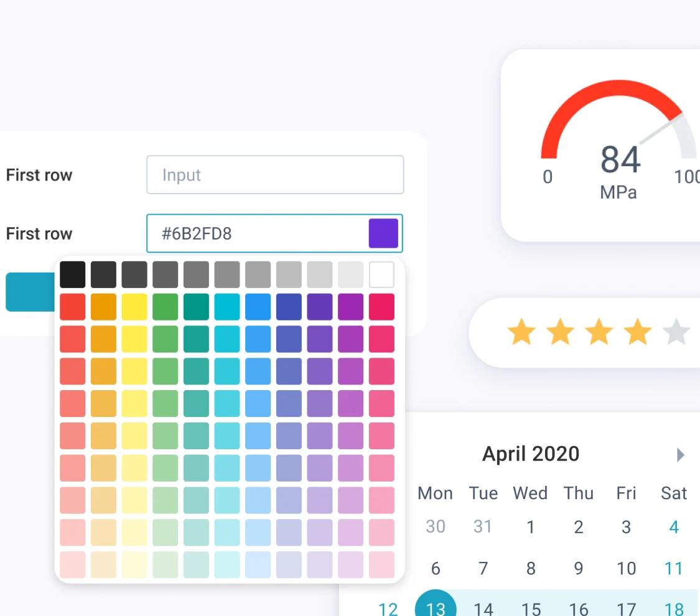Select April 6 in the calendar
The height and width of the screenshot is (616, 700).
pyautogui.click(x=436, y=569)
